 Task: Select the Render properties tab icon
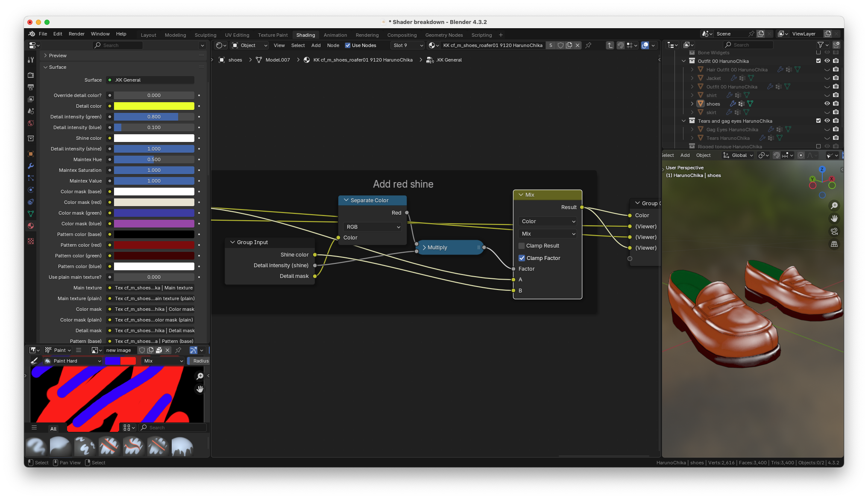tap(31, 75)
